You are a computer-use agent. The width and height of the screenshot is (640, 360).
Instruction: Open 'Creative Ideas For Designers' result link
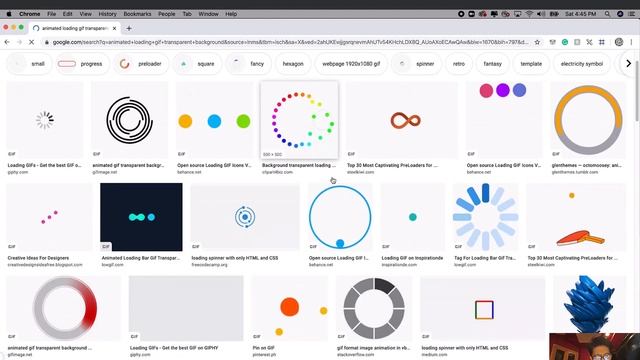(38, 258)
